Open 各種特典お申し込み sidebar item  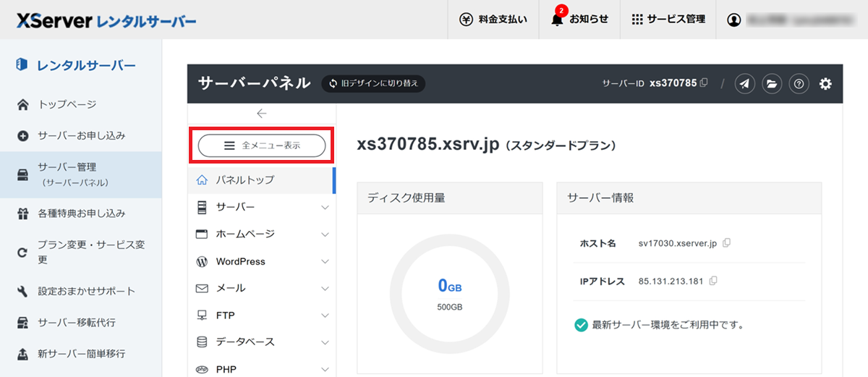pos(81,213)
